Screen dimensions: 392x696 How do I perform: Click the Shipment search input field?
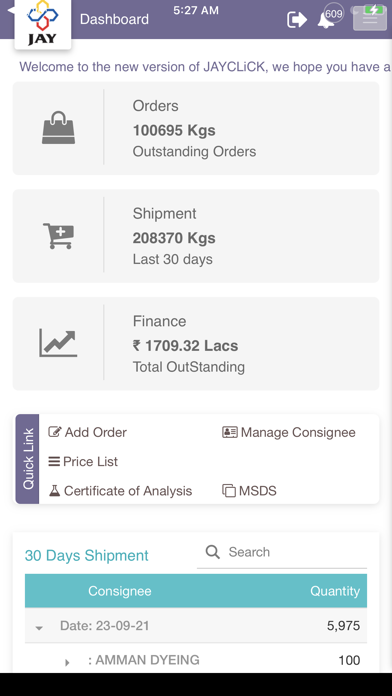tap(282, 552)
